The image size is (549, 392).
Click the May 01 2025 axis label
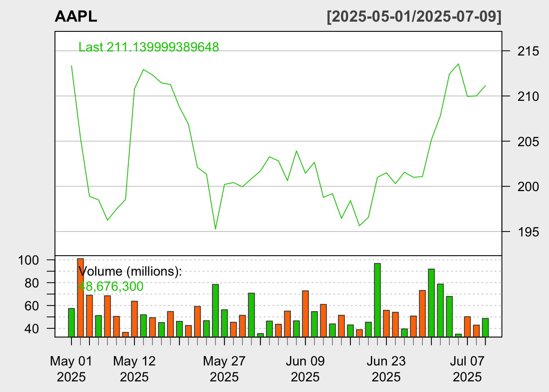tap(71, 369)
